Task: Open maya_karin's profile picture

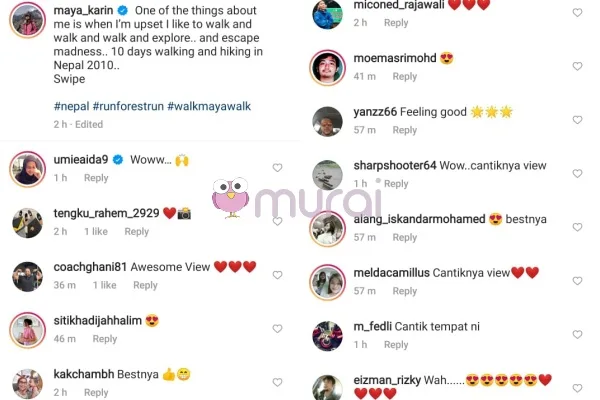Action: click(28, 20)
